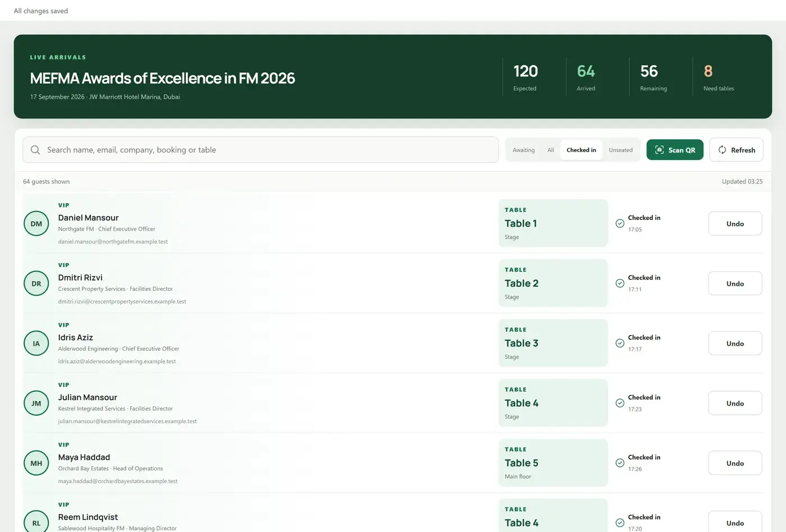Undo Daniel Mansour's check-in
This screenshot has height=532, width=786.
[735, 223]
